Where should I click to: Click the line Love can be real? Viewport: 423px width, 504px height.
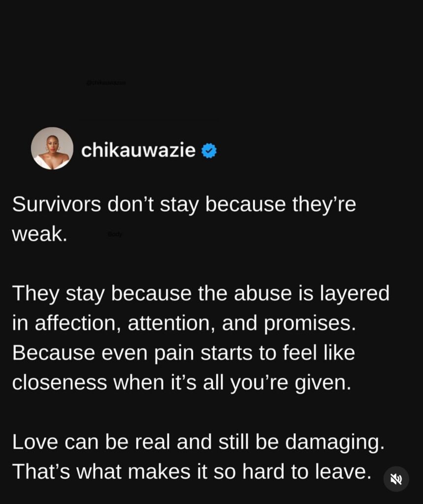tap(198, 442)
